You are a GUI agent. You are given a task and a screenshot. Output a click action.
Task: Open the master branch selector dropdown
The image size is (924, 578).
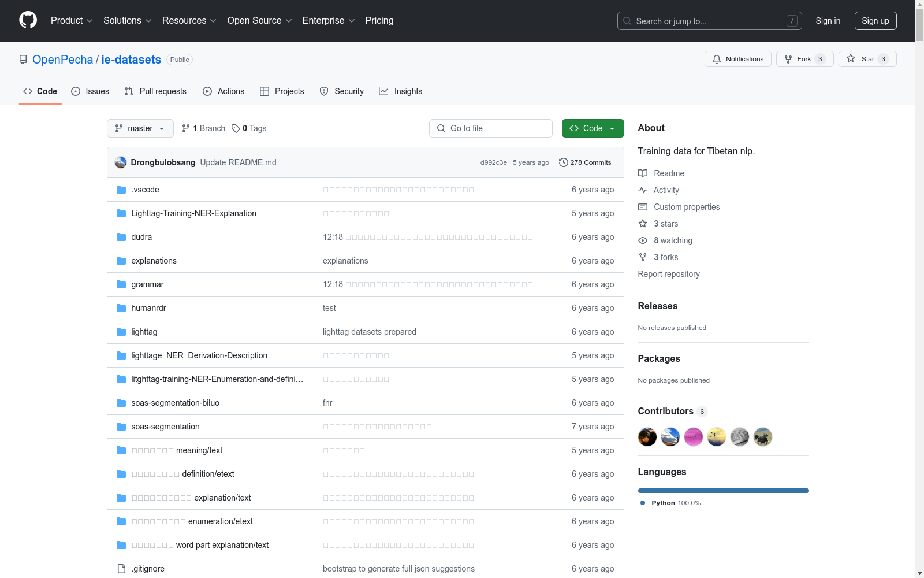[140, 128]
